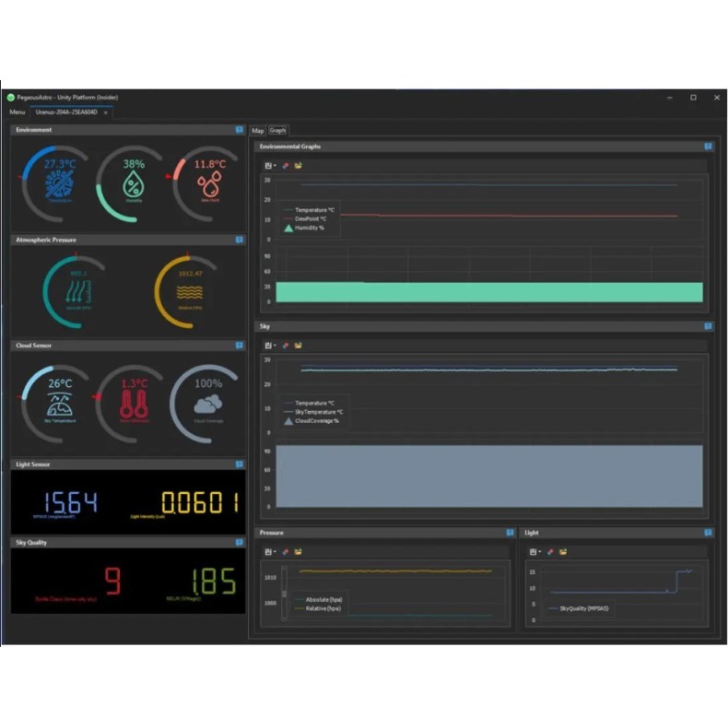Open save dropdown in Environmental Graphs toolbar
Viewport: 728px width, 728px height.
(x=270, y=166)
